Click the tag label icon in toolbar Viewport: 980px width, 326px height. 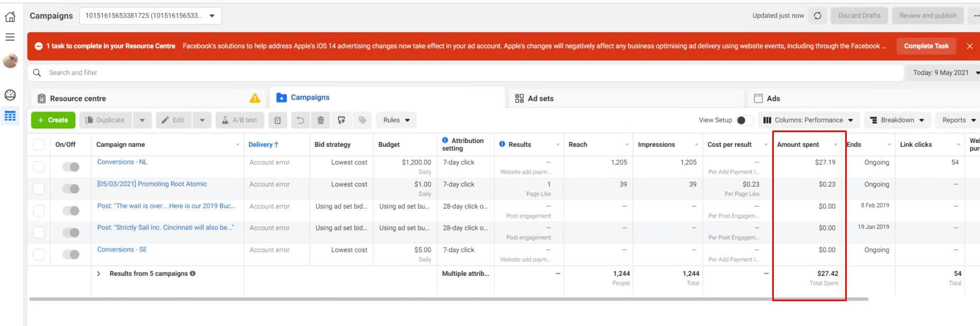(362, 120)
